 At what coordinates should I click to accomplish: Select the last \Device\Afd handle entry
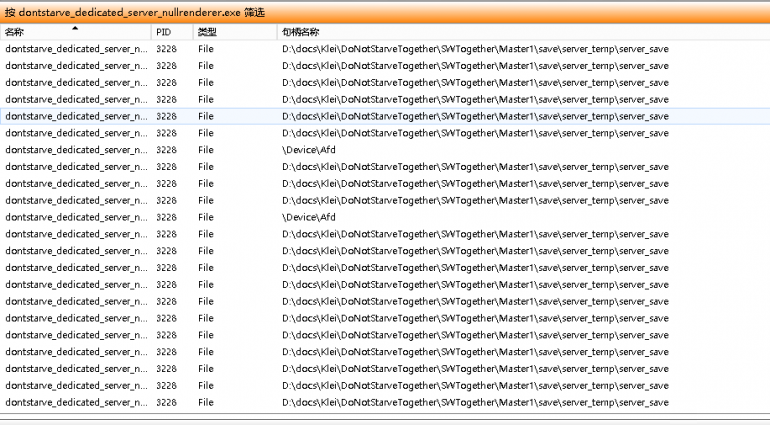(309, 217)
